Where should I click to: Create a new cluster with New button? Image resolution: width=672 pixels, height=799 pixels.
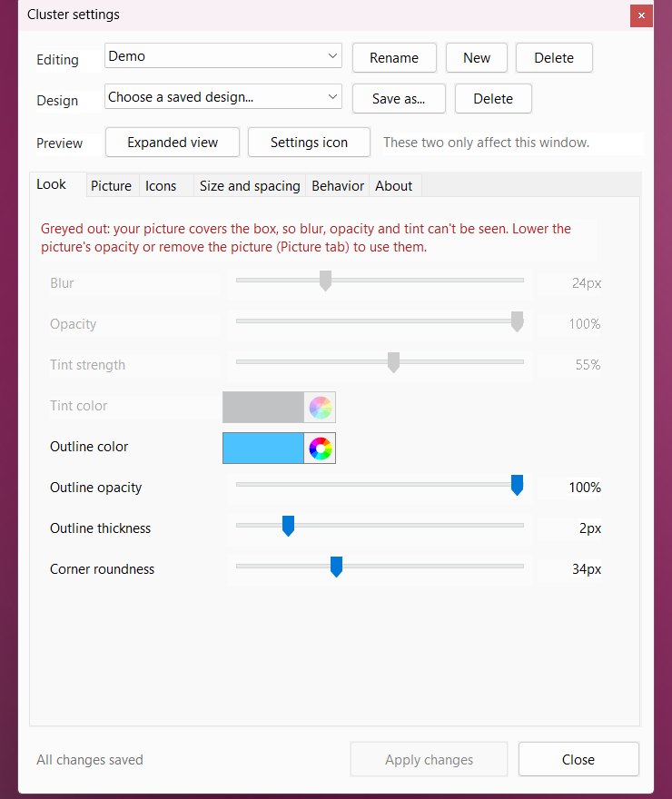(x=477, y=58)
